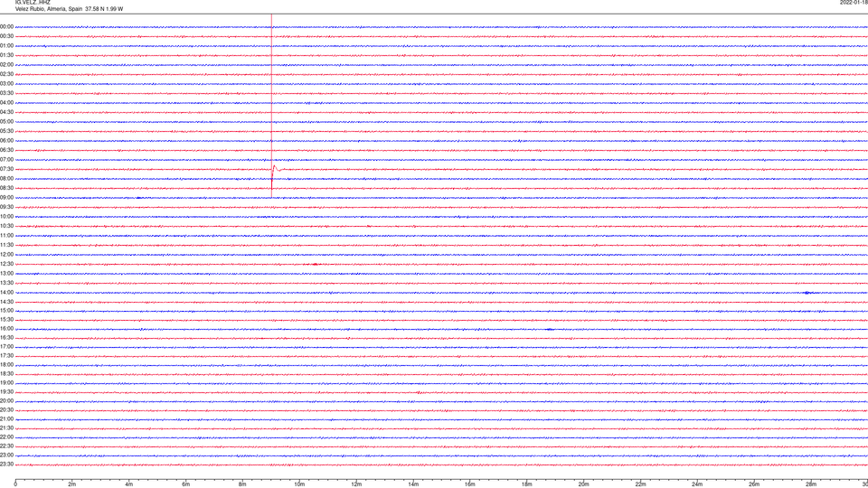Select the 23:30 trace time label

point(6,465)
